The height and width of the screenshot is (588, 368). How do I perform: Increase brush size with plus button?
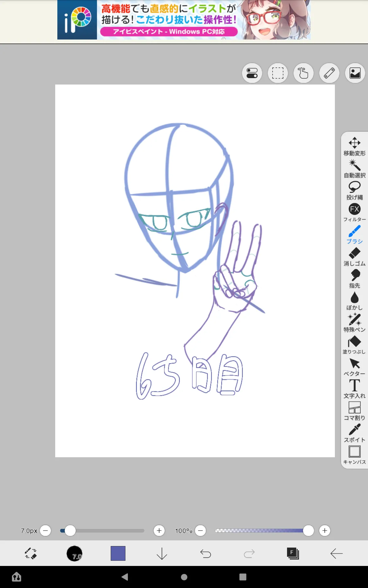[159, 530]
